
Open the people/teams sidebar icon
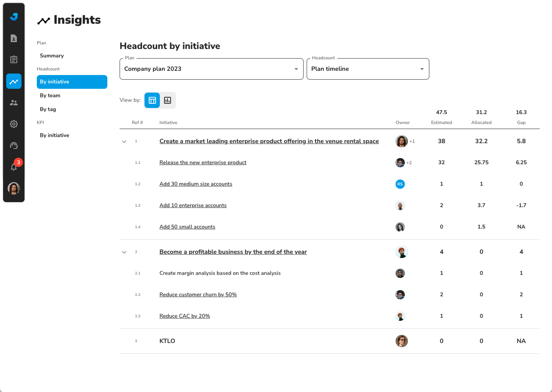[14, 103]
